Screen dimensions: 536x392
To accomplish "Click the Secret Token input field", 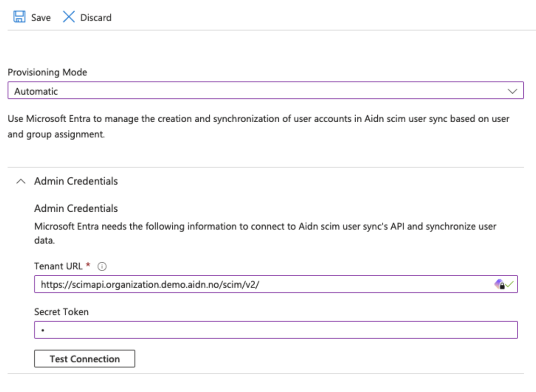I will pos(276,330).
